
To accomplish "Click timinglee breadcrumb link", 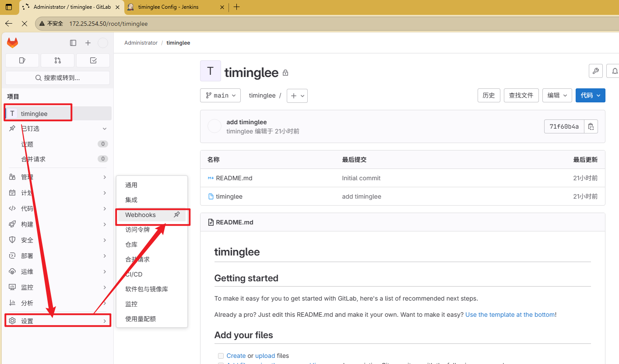I will [178, 43].
